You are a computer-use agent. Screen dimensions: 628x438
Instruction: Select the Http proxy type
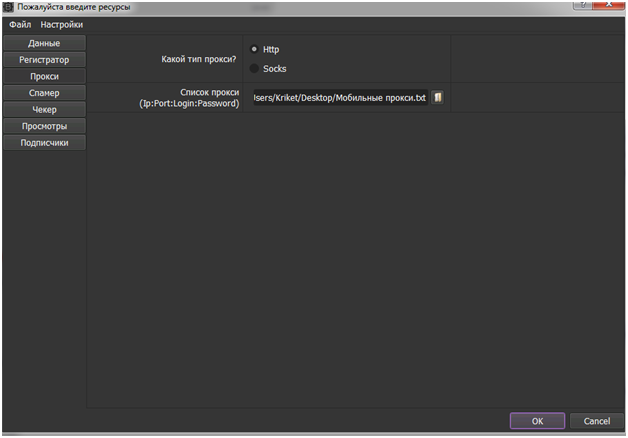coord(254,49)
